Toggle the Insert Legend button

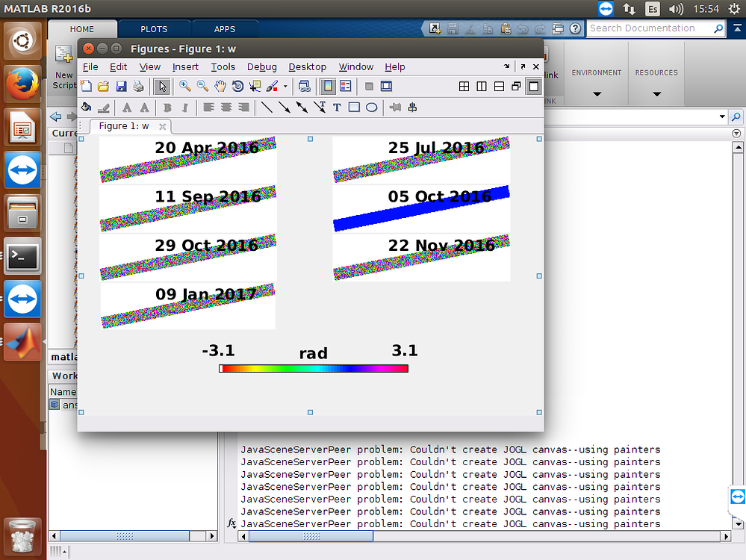tap(346, 86)
